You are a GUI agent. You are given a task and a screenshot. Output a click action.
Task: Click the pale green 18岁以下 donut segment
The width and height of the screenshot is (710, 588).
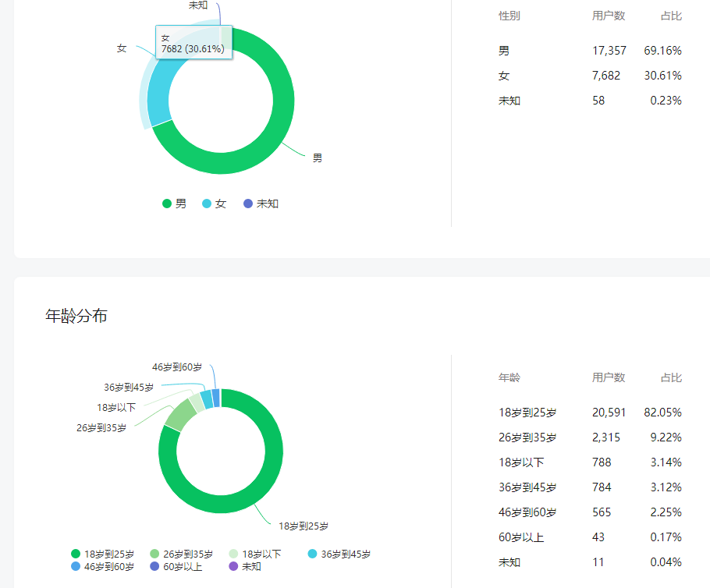[x=197, y=403]
